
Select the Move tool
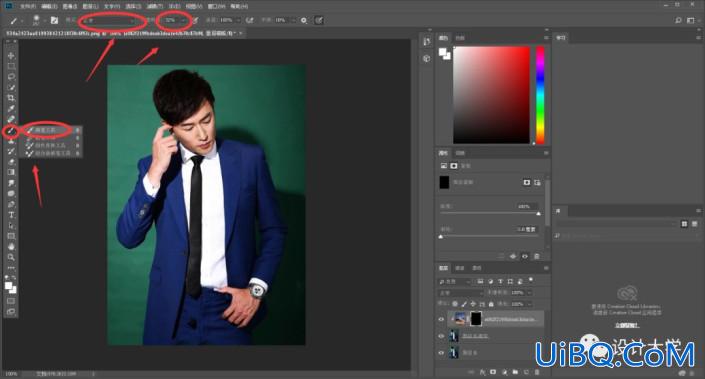click(x=11, y=56)
